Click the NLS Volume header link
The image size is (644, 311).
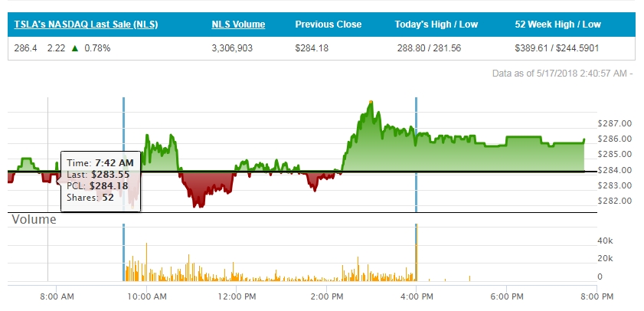[238, 25]
